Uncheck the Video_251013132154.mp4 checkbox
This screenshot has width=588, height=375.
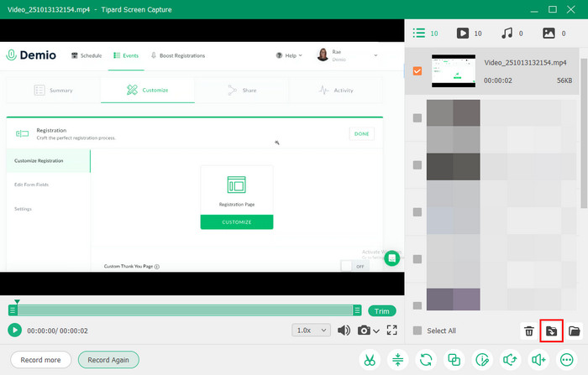(x=417, y=70)
